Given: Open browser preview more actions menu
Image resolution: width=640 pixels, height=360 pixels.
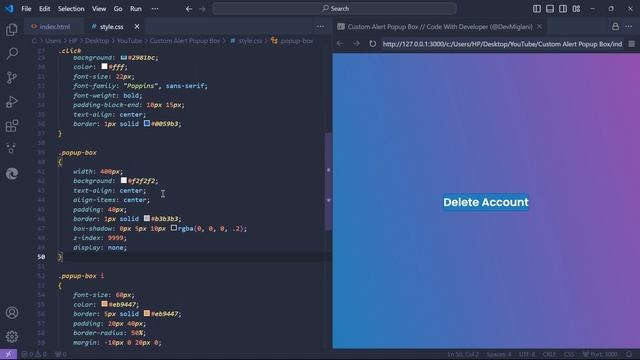Looking at the screenshot, I should [629, 27].
